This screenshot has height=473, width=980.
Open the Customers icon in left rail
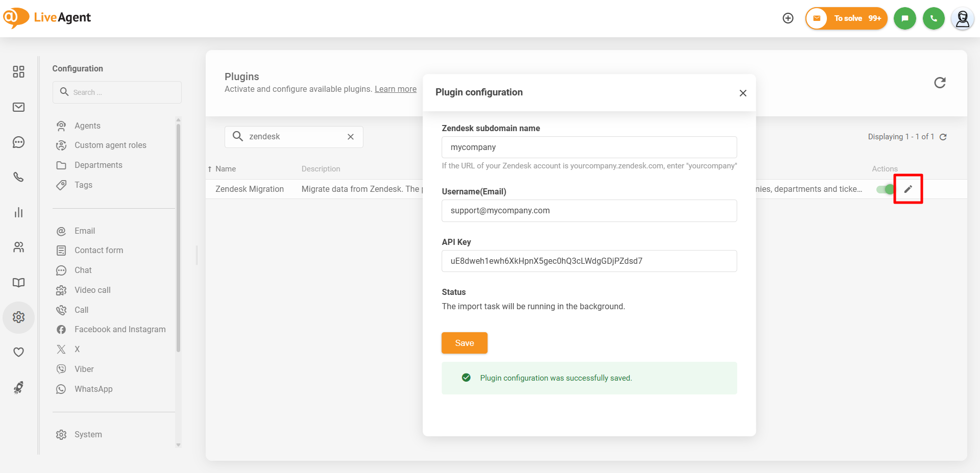pos(19,247)
